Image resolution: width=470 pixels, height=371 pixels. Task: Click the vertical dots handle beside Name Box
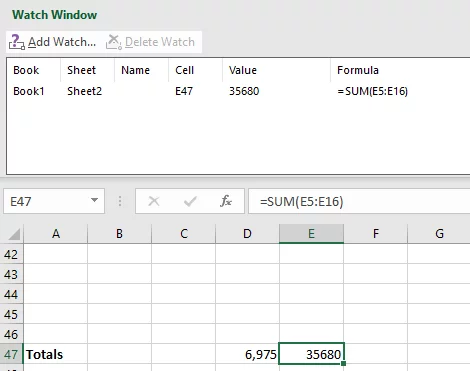click(x=120, y=201)
